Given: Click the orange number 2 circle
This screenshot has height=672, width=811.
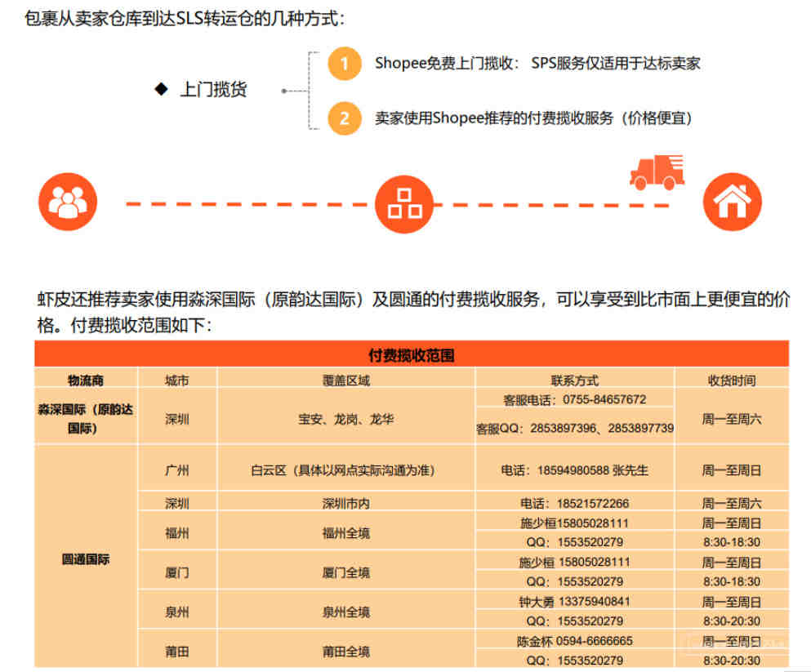Looking at the screenshot, I should coord(345,118).
